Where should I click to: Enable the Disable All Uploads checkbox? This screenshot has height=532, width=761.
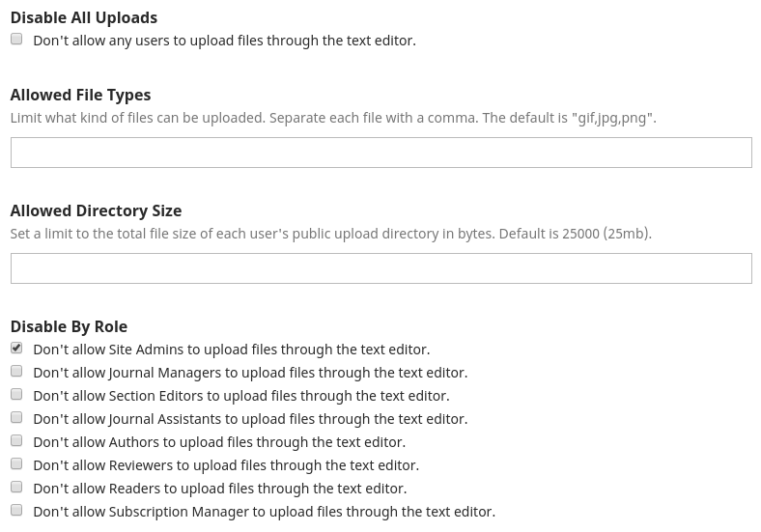16,40
